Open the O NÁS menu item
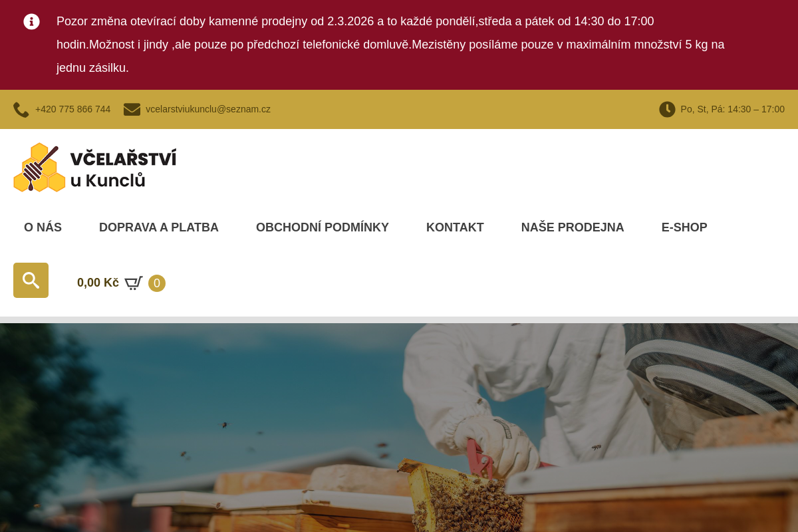This screenshot has width=798, height=532. [x=43, y=227]
